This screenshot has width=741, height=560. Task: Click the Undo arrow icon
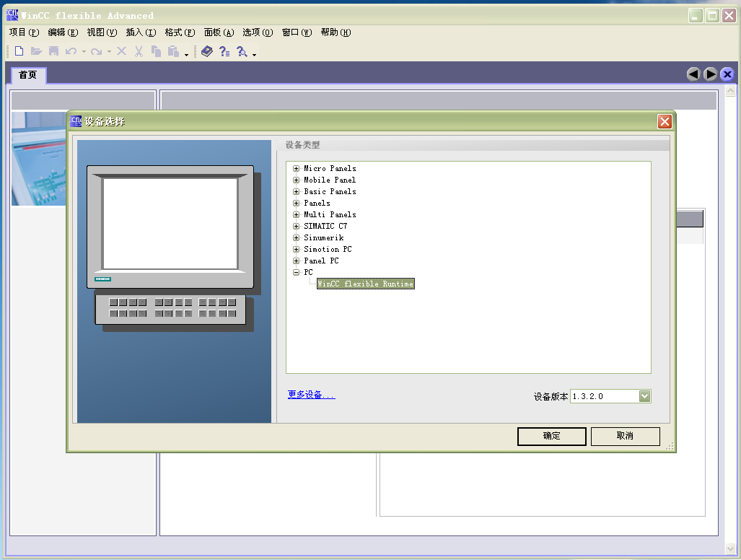71,51
